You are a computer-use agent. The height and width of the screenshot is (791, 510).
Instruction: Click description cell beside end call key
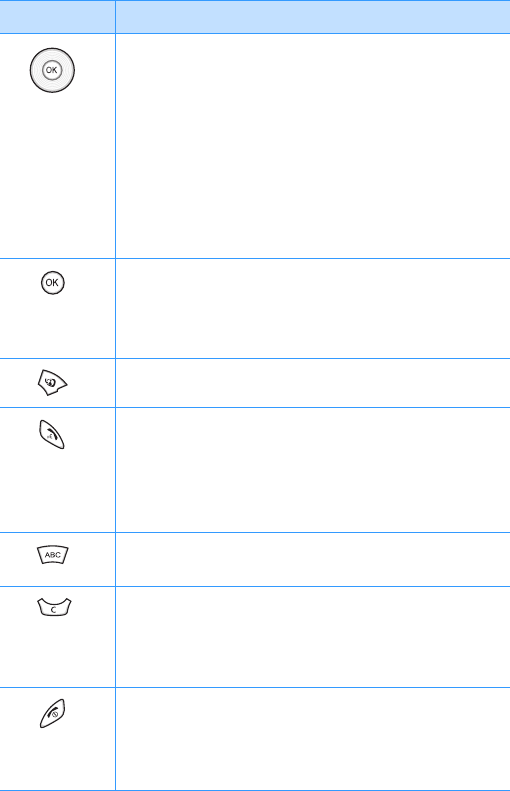pyautogui.click(x=313, y=739)
